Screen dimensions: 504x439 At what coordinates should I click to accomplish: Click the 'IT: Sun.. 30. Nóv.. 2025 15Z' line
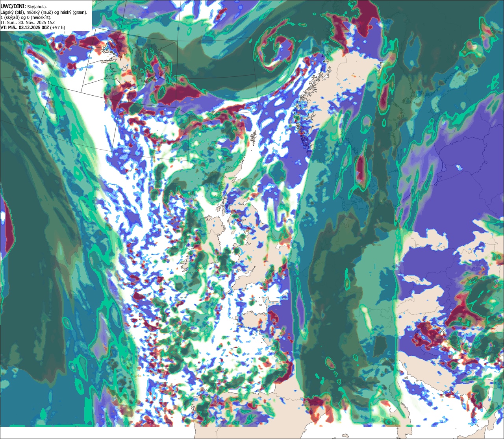[28, 22]
